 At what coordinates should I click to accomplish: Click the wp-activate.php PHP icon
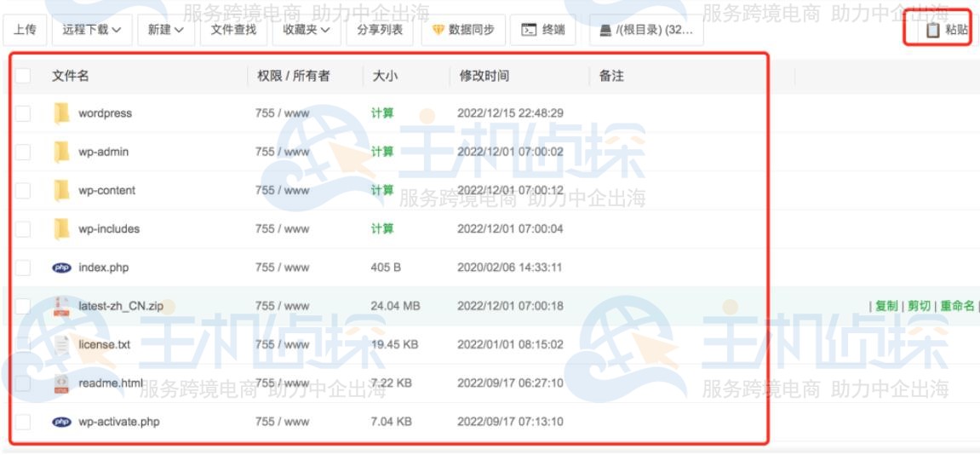(x=61, y=422)
